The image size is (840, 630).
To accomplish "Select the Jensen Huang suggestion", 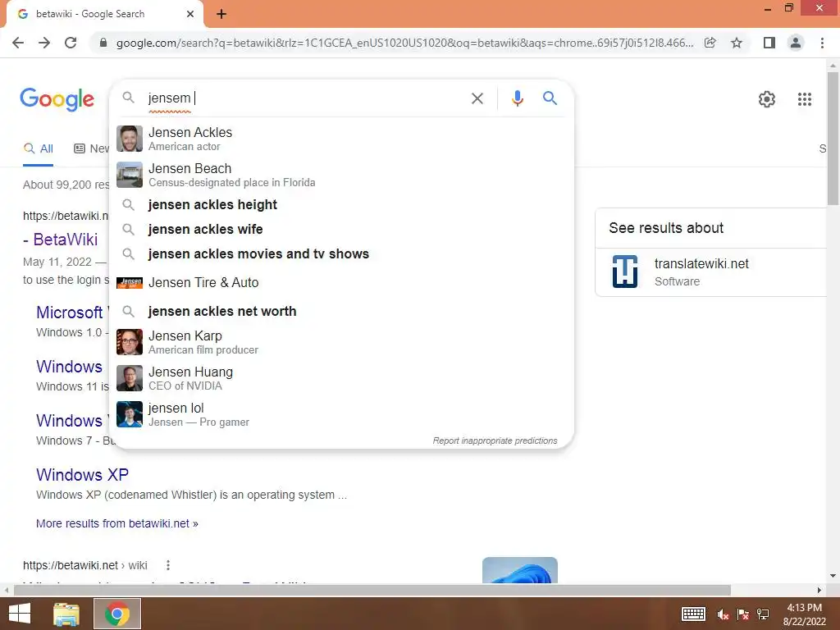I will pyautogui.click(x=341, y=378).
